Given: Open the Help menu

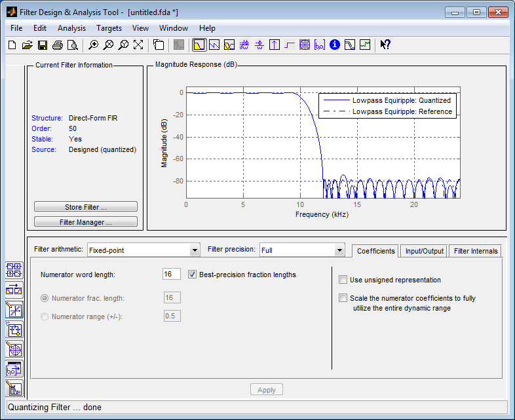Looking at the screenshot, I should (x=207, y=28).
